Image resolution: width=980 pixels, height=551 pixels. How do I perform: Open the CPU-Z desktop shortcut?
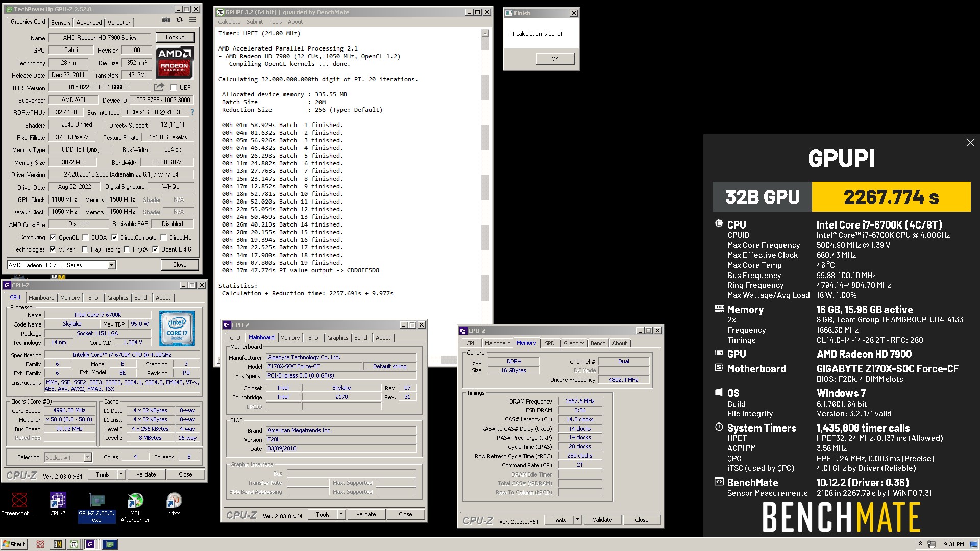58,504
